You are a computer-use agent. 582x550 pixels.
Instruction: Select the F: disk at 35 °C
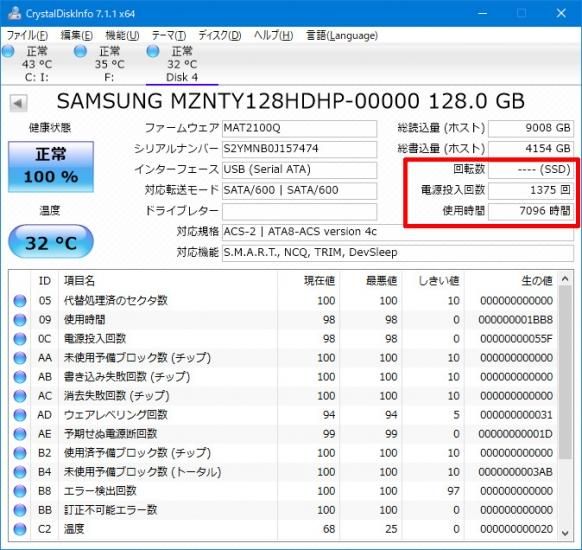pyautogui.click(x=109, y=64)
